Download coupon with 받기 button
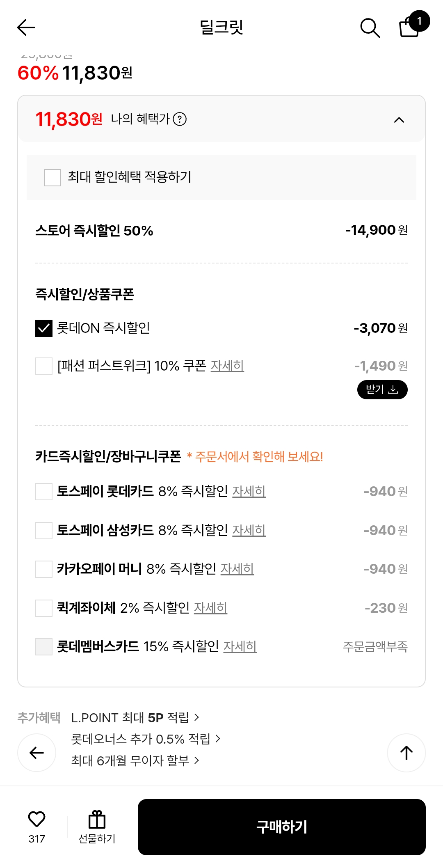This screenshot has height=868, width=443. point(382,389)
